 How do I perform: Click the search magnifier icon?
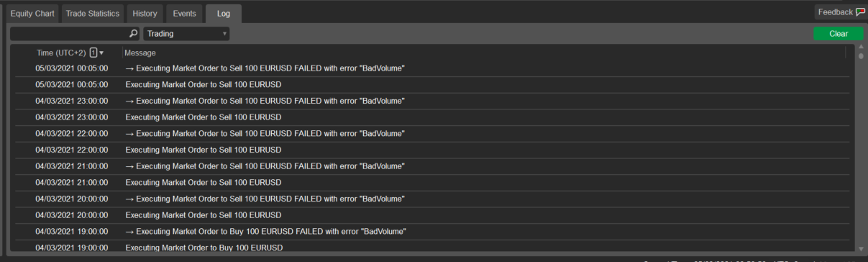click(133, 34)
